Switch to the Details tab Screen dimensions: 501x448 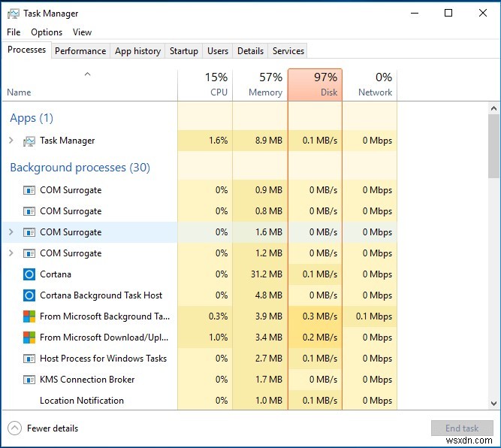click(x=251, y=51)
